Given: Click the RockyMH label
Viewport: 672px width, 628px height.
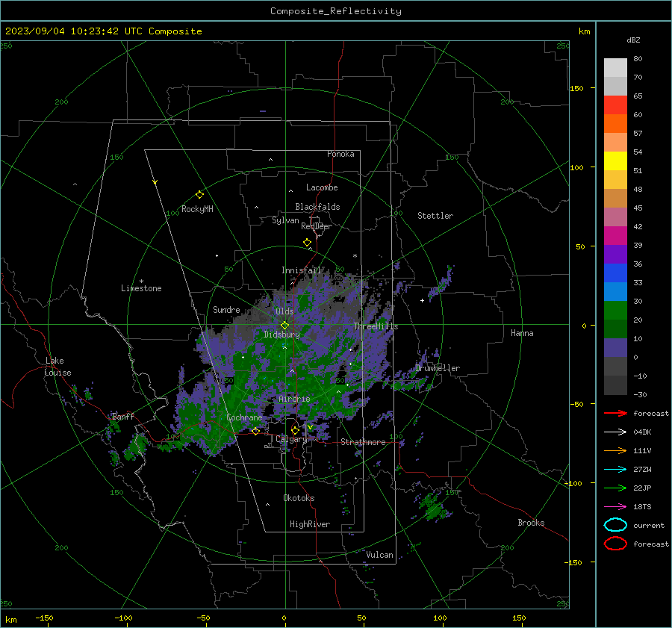Looking at the screenshot, I should 197,209.
